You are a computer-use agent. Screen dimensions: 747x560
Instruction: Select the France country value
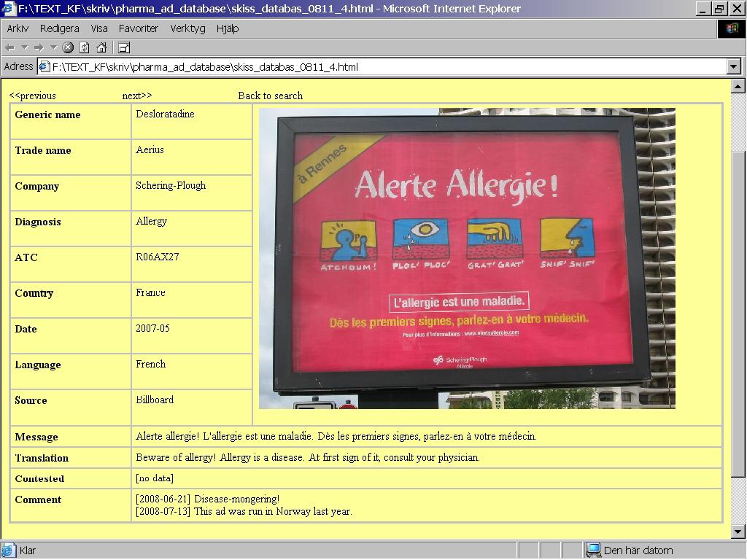point(150,293)
